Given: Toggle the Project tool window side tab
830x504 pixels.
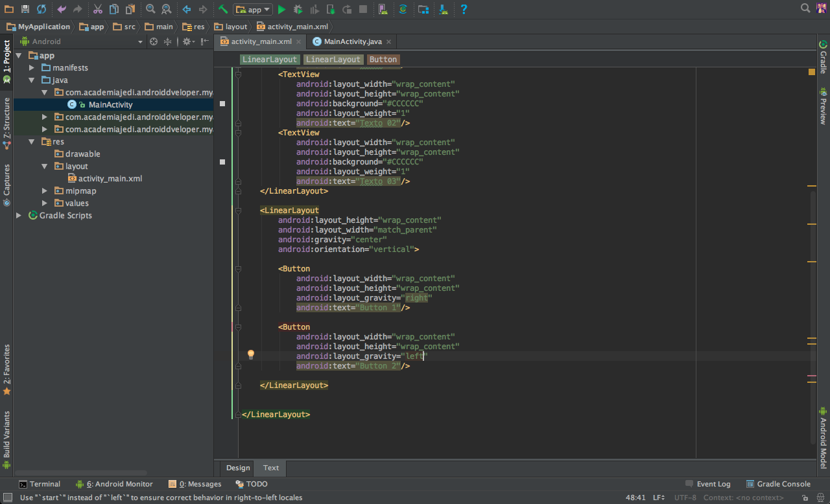Looking at the screenshot, I should pos(6,57).
